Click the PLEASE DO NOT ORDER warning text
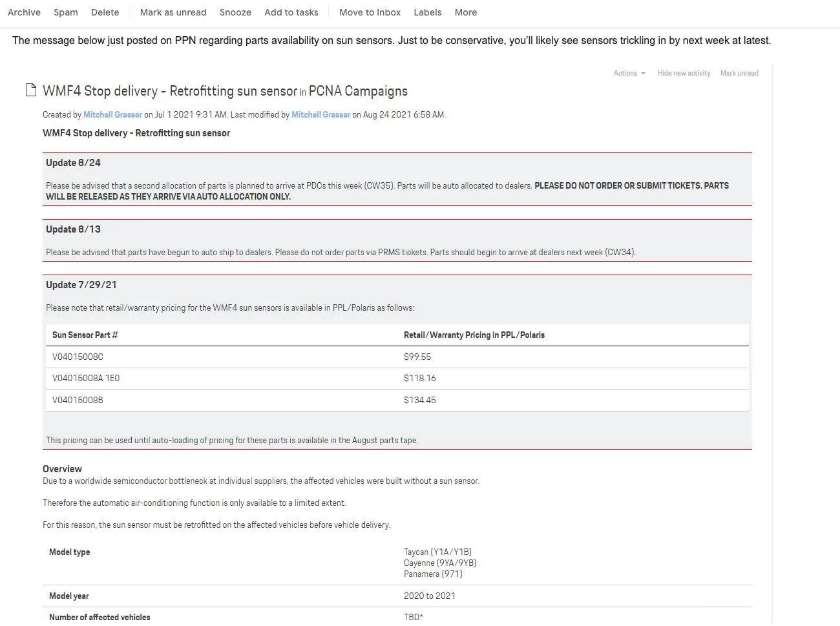The height and width of the screenshot is (626, 840). coord(387,191)
